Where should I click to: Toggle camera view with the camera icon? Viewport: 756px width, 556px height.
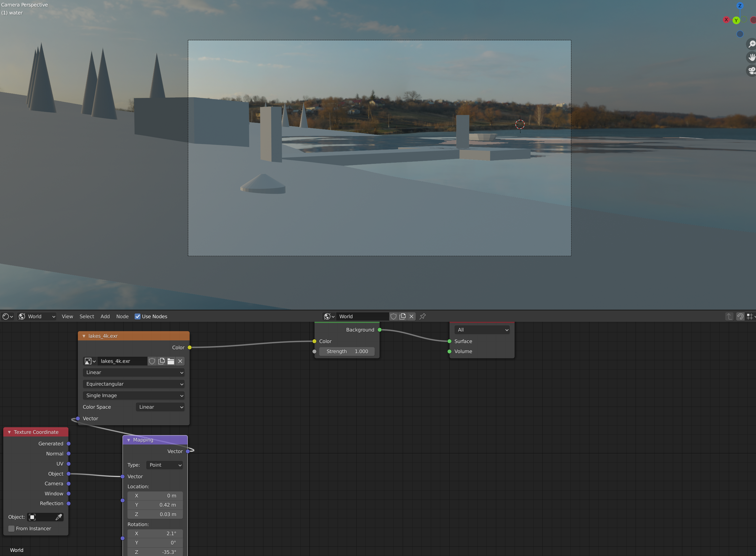coord(751,71)
